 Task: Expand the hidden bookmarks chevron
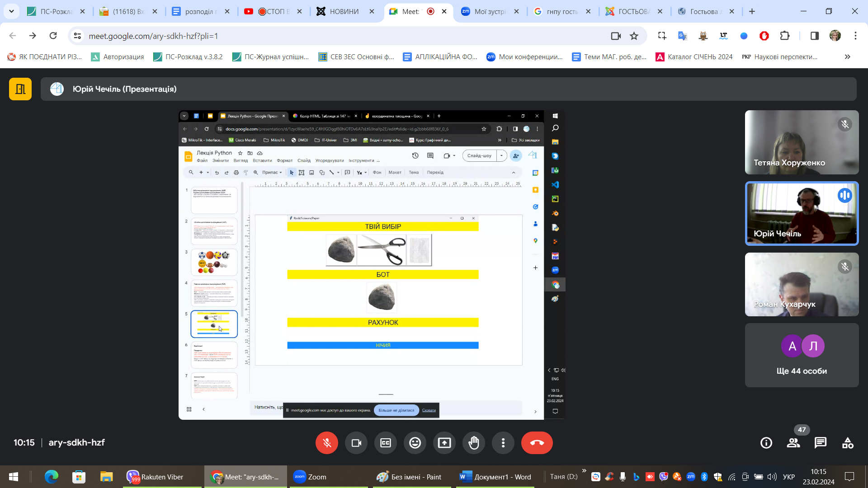click(x=847, y=57)
